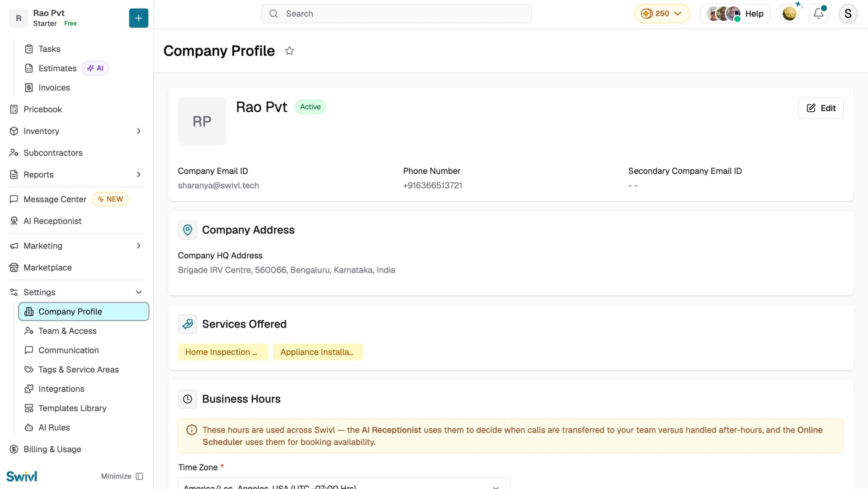Click the Brigade IRV Centre address text
This screenshot has height=489, width=868.
pyautogui.click(x=287, y=270)
